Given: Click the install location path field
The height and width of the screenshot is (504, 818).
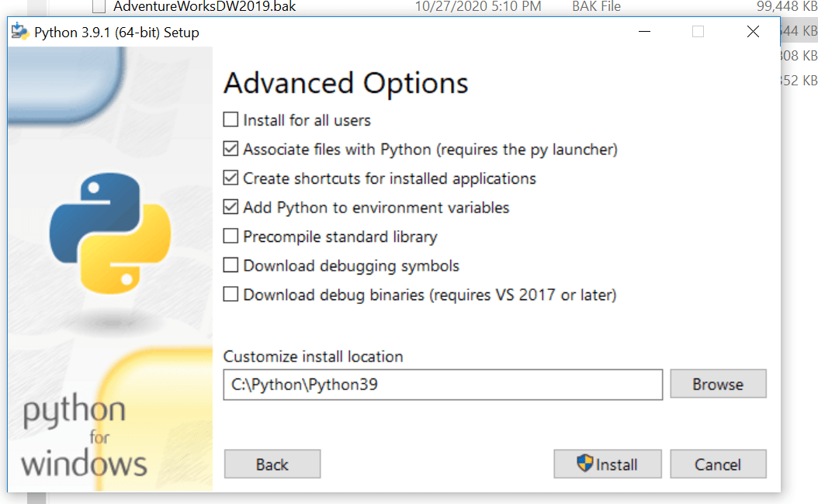Looking at the screenshot, I should click(x=442, y=384).
